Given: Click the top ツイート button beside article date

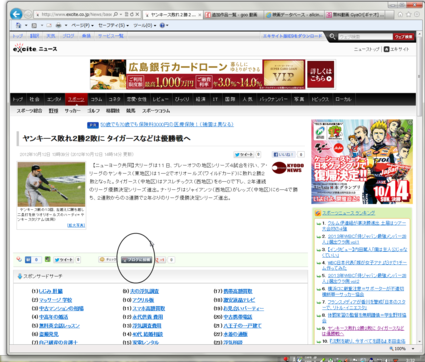Looking at the screenshot, I should click(244, 154).
